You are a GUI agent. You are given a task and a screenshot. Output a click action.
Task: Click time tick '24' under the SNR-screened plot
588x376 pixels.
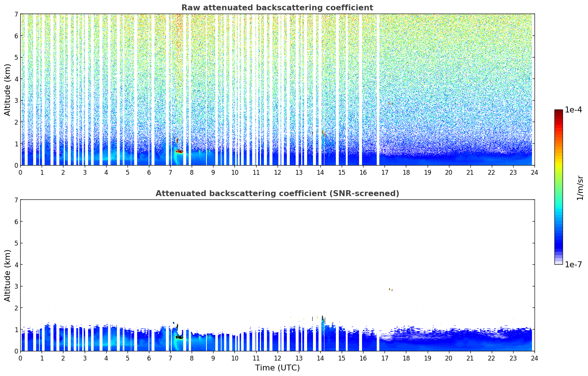[x=535, y=358]
